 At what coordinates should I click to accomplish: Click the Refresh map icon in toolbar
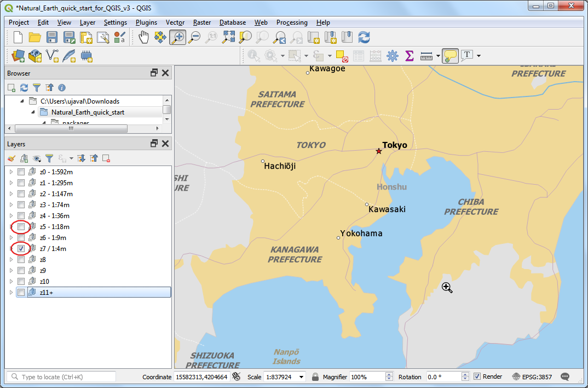[x=364, y=37]
